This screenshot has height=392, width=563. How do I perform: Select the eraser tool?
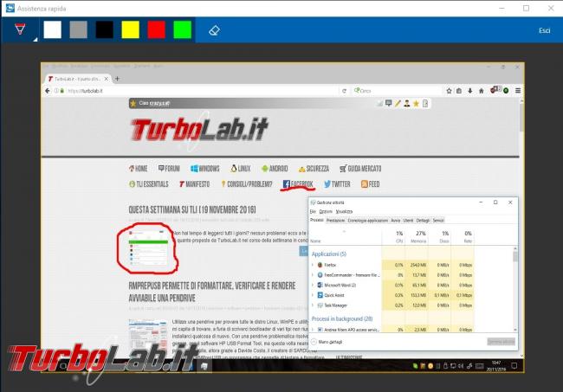tap(214, 30)
